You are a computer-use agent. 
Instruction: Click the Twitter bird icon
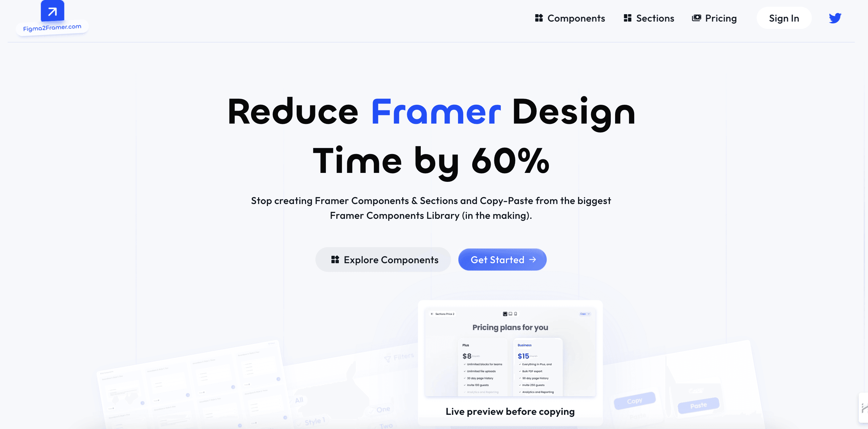tap(835, 18)
